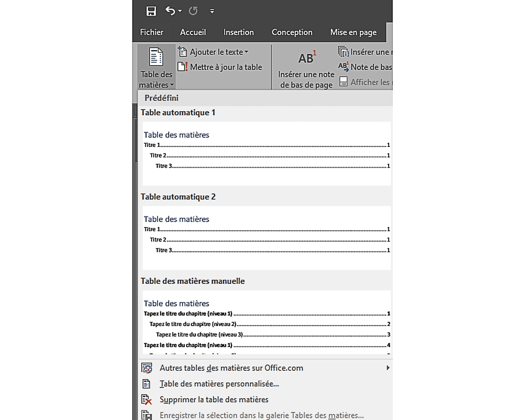The image size is (525, 420).
Task: Click the AB1 insert footnote icon
Action: coord(307,57)
